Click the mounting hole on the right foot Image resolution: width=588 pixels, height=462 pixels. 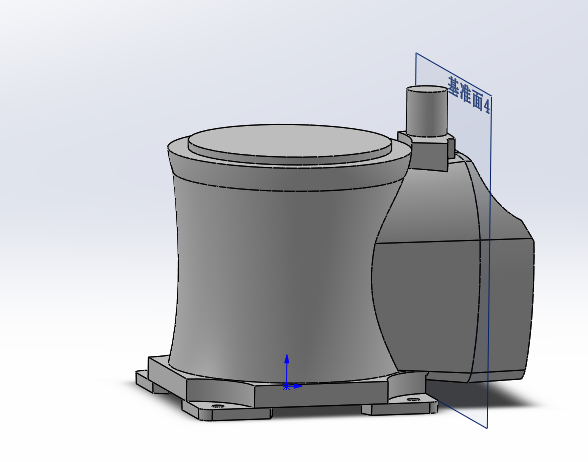click(413, 400)
